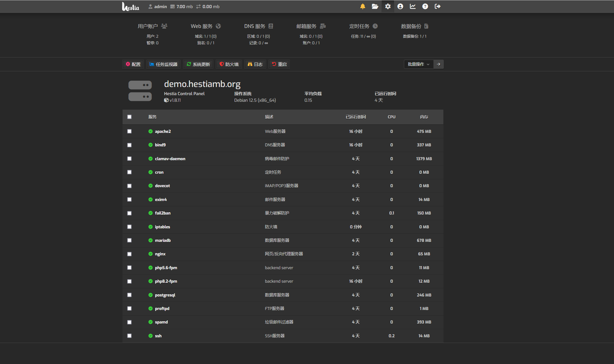Open the 批量操作 bulk actions dropdown

tap(419, 64)
